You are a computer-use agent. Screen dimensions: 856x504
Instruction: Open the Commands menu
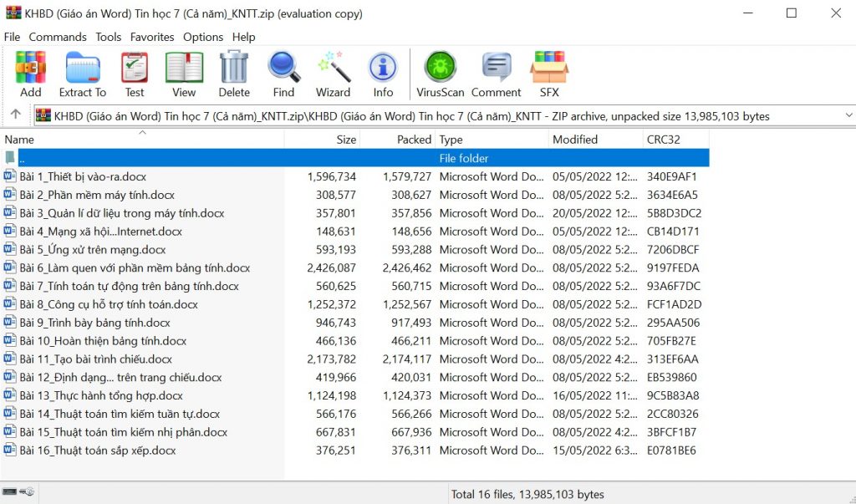pos(58,37)
